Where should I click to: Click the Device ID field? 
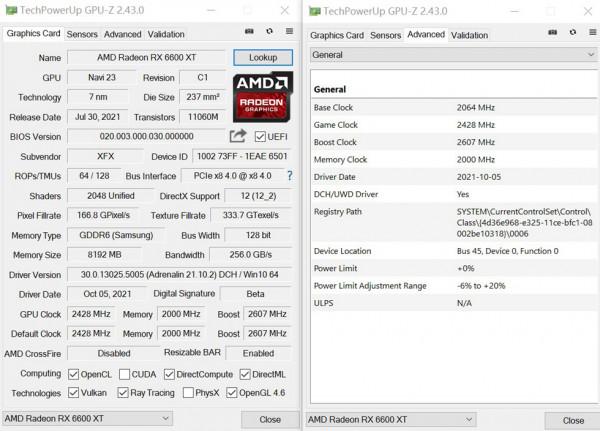point(242,156)
